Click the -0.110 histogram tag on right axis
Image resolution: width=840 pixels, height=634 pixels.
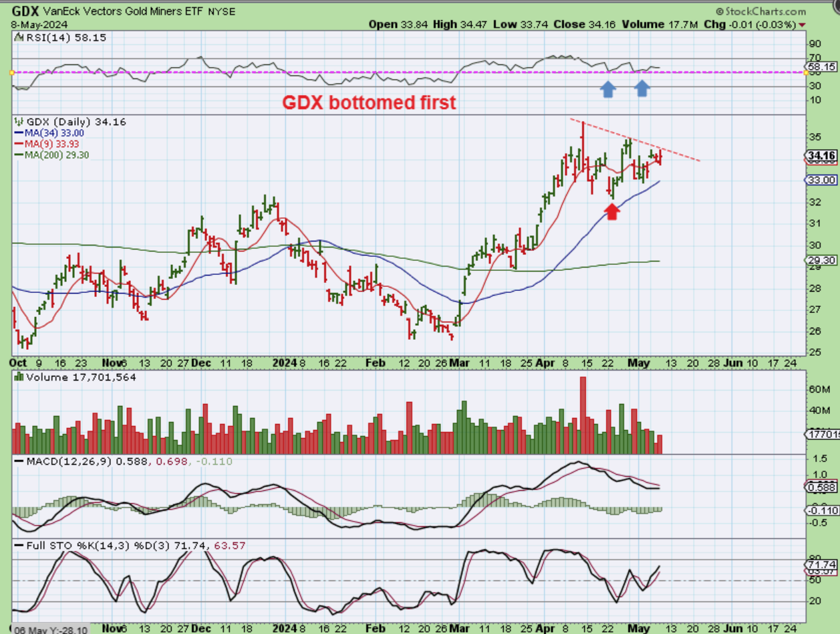(821, 511)
